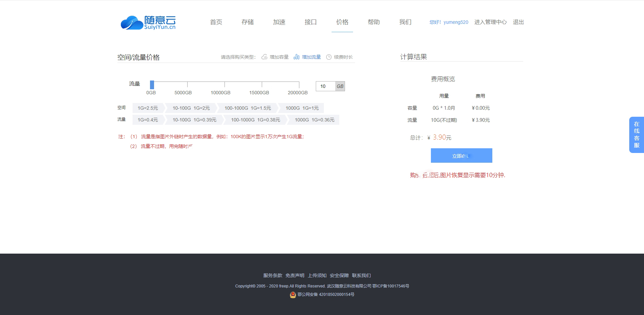Click 鄂ICP备10017546号 footer link
Screen dimensions: 644x315
click(x=391, y=286)
